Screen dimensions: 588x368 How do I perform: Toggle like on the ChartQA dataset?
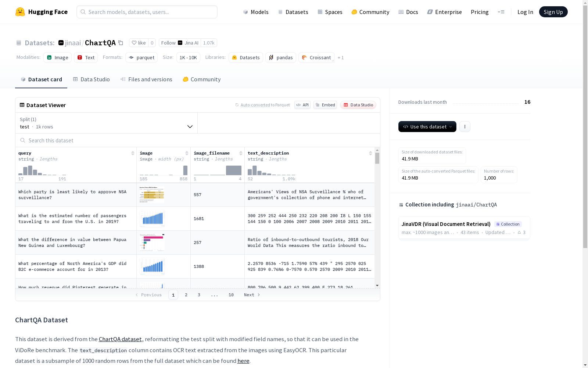tap(139, 43)
